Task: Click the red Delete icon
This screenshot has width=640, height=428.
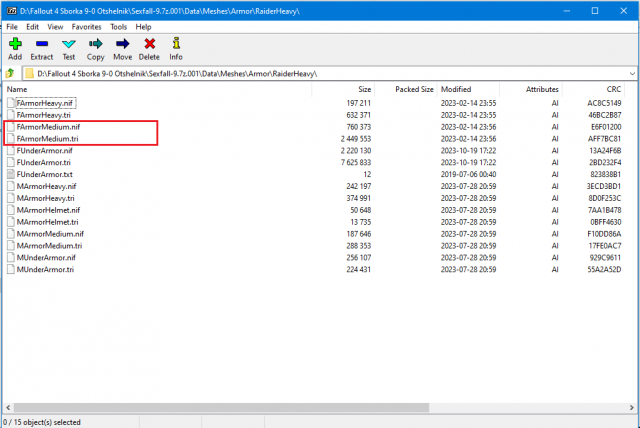Action: point(150,45)
